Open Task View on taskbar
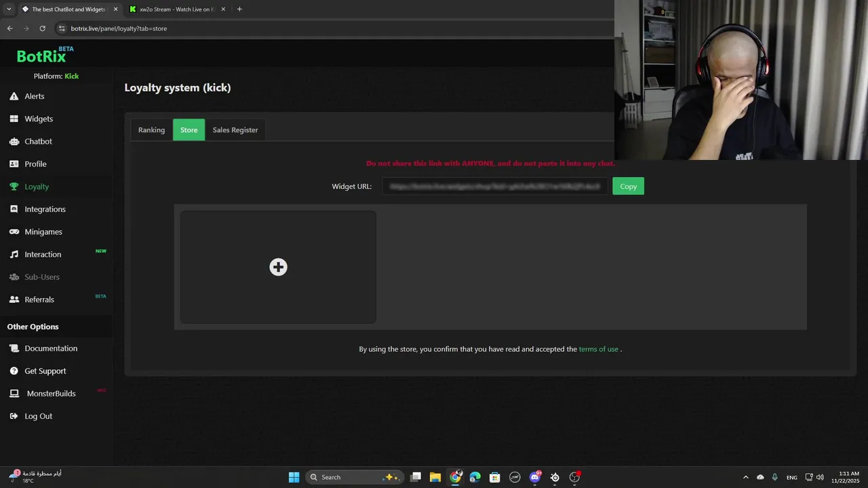Image resolution: width=868 pixels, height=488 pixels. coord(416,477)
